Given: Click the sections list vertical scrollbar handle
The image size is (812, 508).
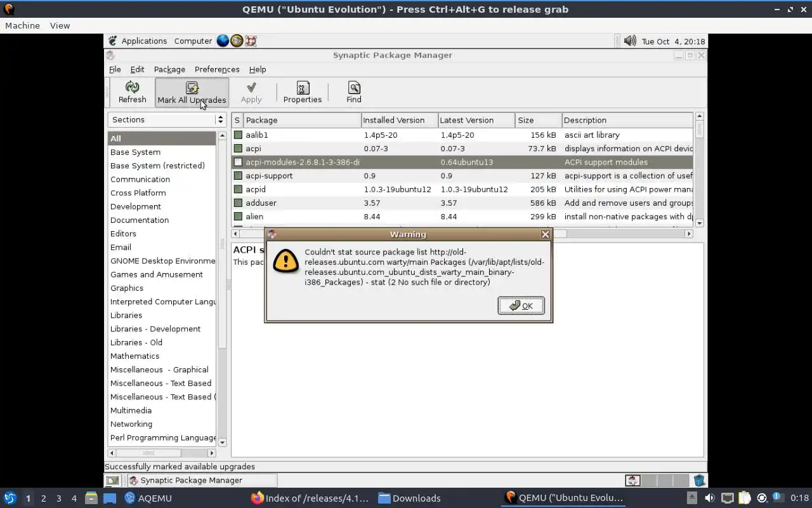Looking at the screenshot, I should 222,244.
